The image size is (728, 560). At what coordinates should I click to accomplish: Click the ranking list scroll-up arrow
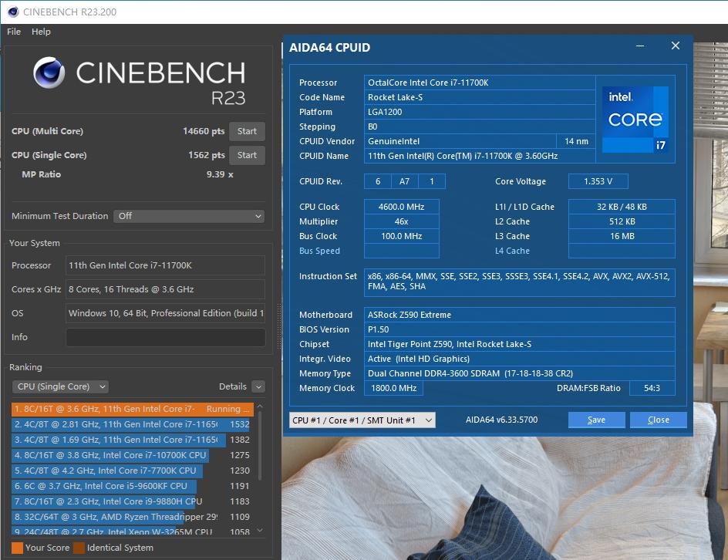pos(260,406)
